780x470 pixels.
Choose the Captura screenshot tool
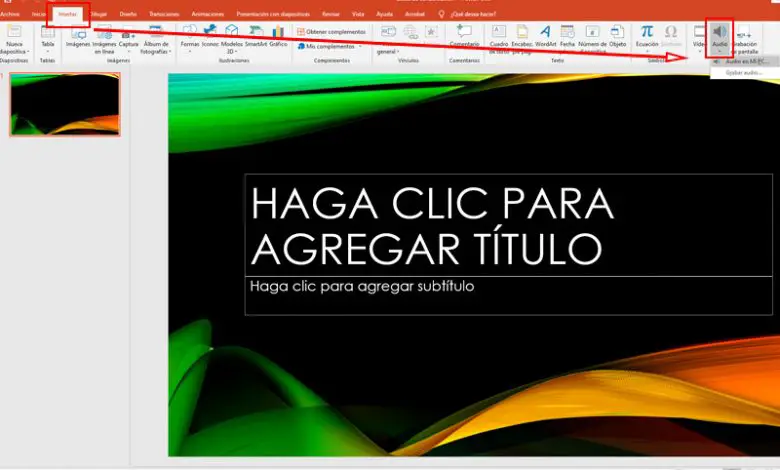pyautogui.click(x=128, y=39)
